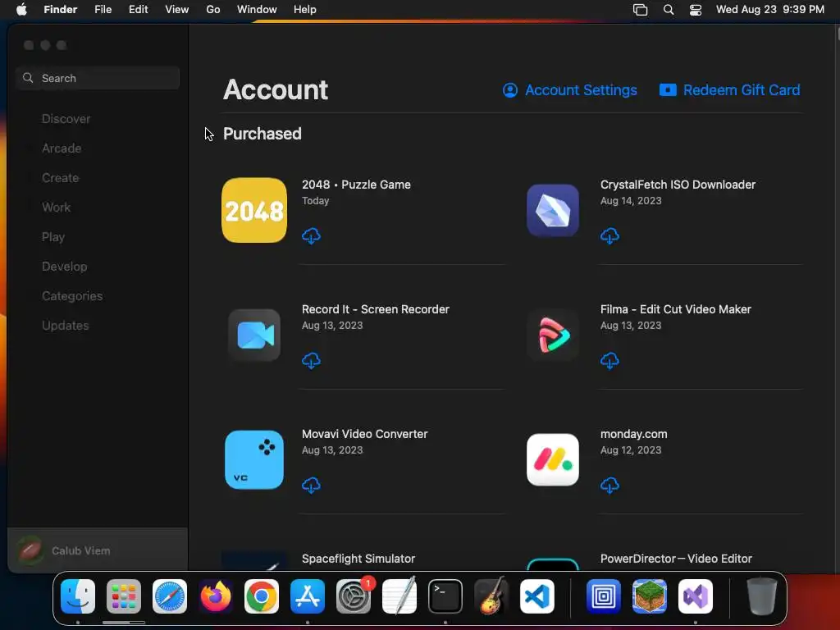Viewport: 840px width, 630px height.
Task: Select the Movavi Video Converter title
Action: [x=364, y=434]
